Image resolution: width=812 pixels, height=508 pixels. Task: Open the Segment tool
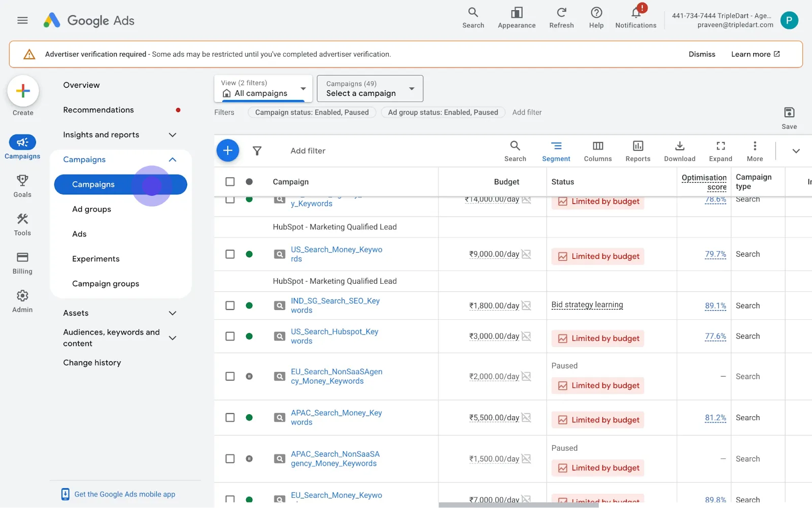tap(556, 151)
